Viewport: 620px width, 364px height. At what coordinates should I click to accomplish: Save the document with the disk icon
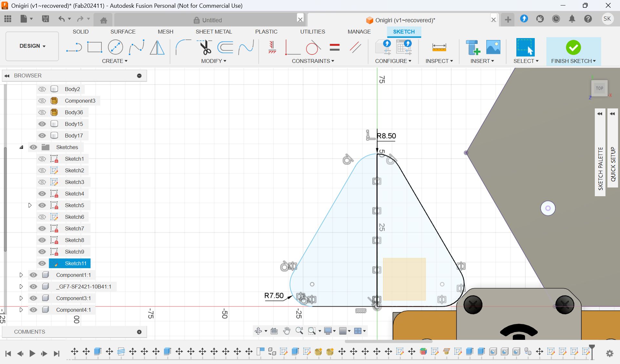click(46, 19)
